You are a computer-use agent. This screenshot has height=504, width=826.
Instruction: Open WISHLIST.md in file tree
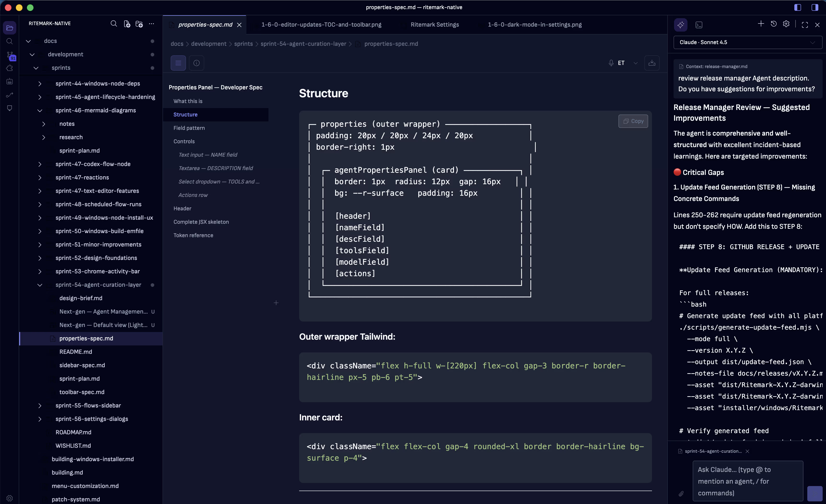[73, 446]
